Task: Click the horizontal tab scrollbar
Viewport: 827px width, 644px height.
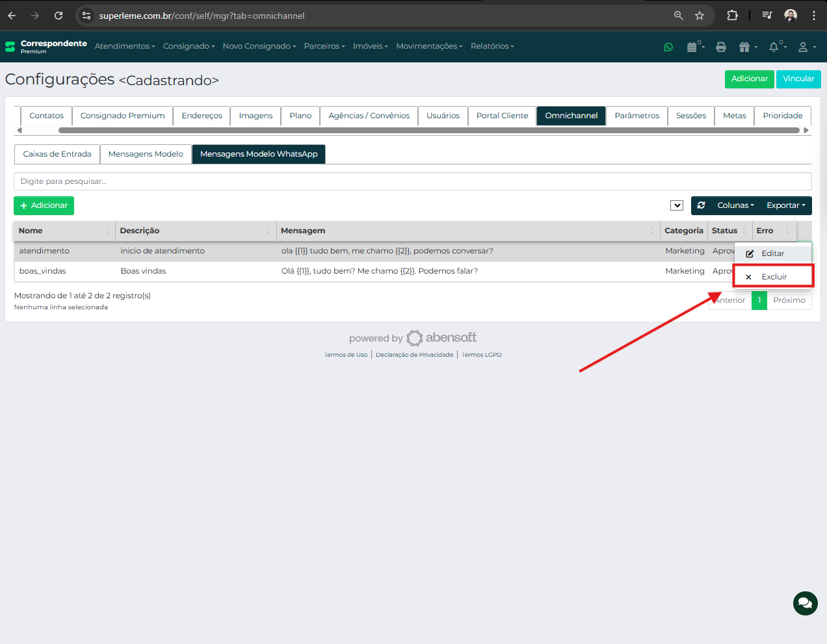Action: tap(429, 131)
